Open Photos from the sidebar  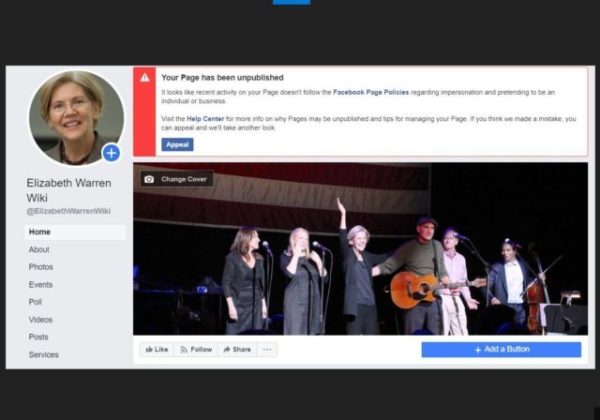pyautogui.click(x=41, y=267)
